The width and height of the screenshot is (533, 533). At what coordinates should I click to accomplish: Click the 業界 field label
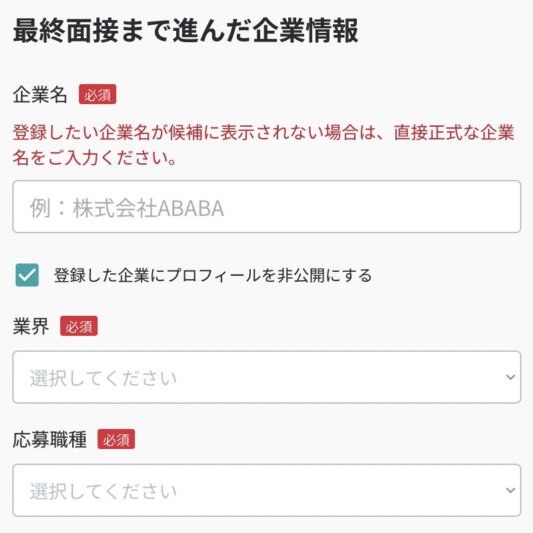[31, 326]
